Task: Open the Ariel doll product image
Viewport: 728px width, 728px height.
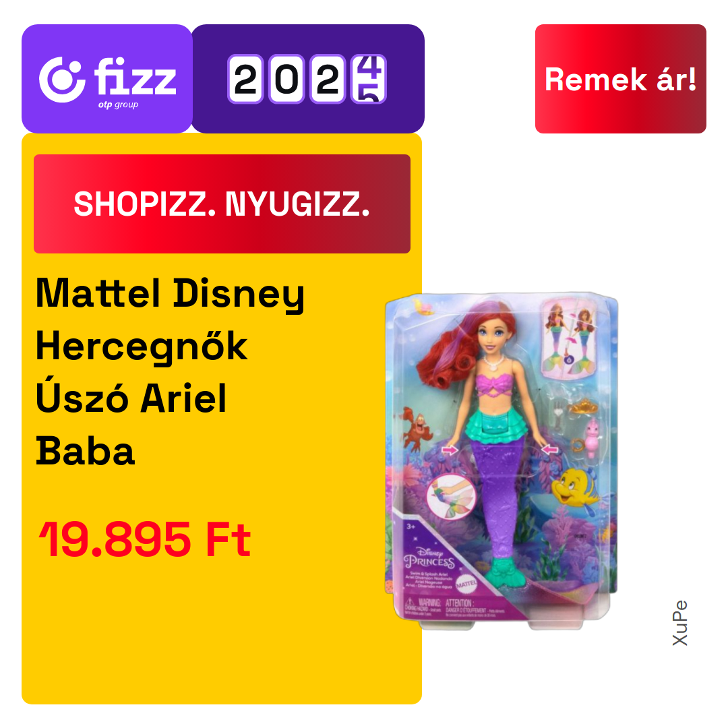Action: (502, 461)
